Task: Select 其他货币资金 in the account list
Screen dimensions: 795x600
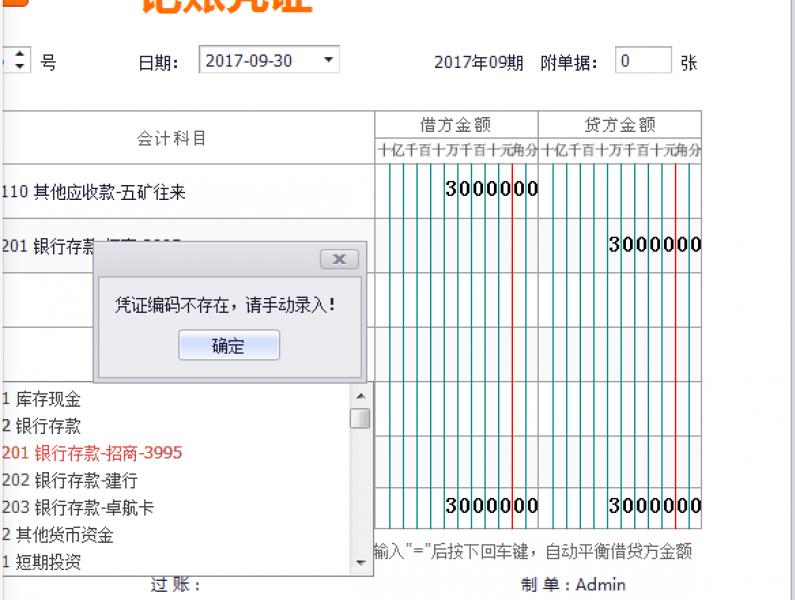Action: 58,535
